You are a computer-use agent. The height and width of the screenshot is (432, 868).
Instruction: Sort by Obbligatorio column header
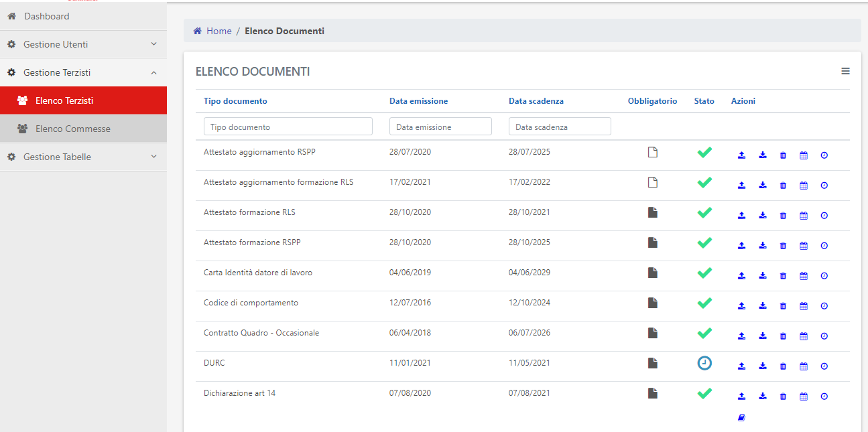click(x=652, y=101)
